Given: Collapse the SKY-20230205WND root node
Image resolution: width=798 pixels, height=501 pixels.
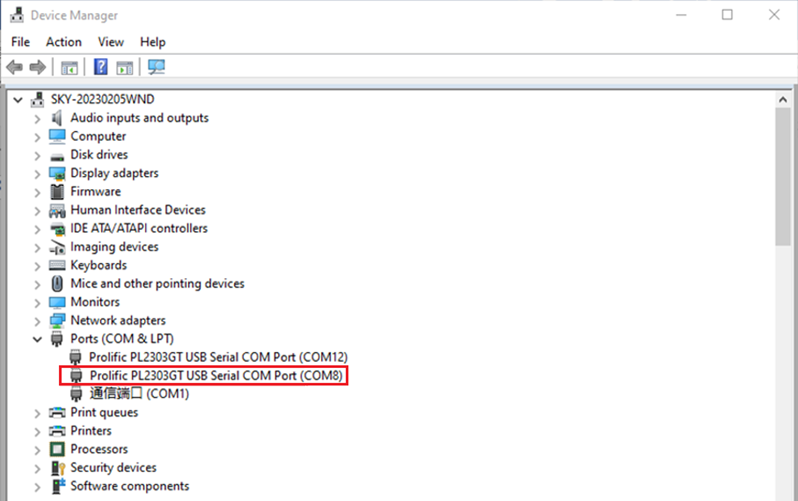Looking at the screenshot, I should [18, 100].
